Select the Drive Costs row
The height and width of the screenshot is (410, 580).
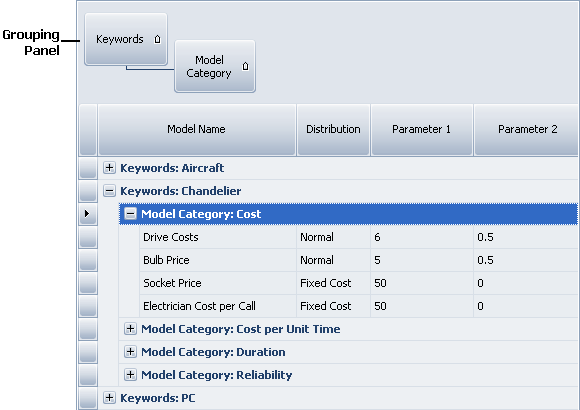pos(359,237)
